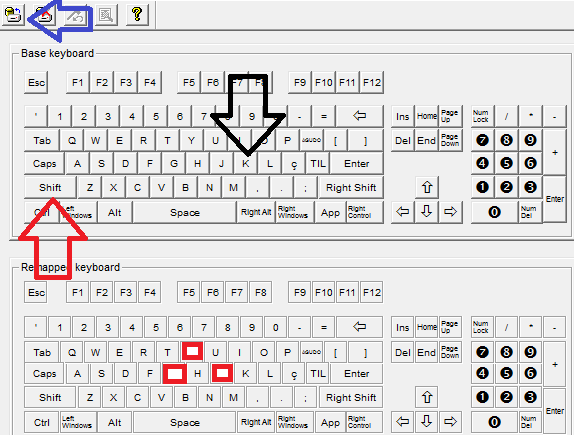Pick Num Del key on Remapped keyboard
574x435 pixels.
coord(530,422)
